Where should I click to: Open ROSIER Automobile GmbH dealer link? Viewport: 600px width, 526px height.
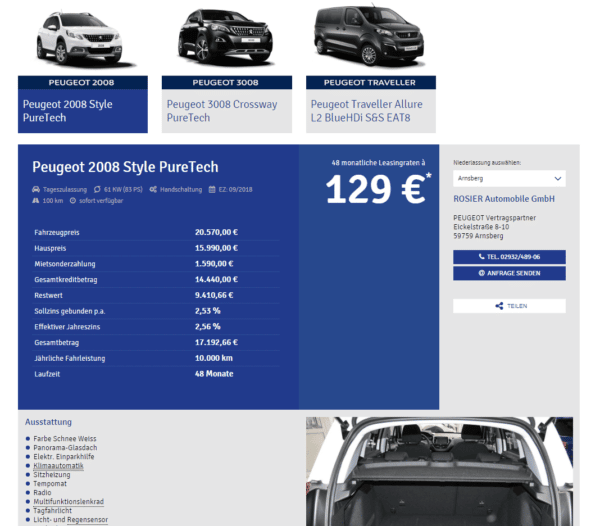click(x=504, y=199)
